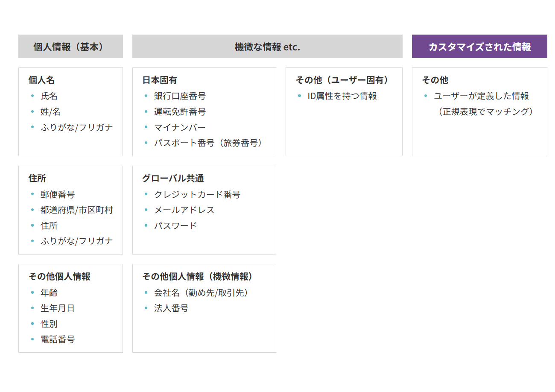Click the 電話番号 entry
The width and height of the screenshot is (555, 392).
[x=58, y=339]
